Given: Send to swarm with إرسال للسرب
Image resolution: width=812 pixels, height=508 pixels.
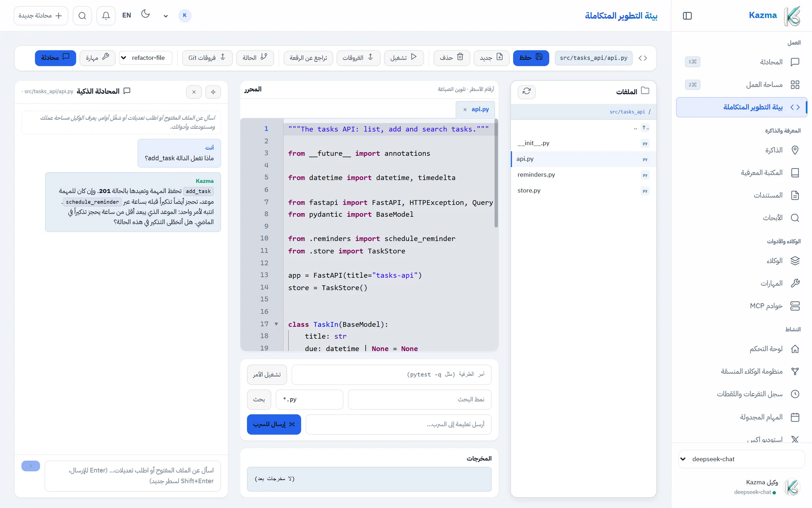Looking at the screenshot, I should coord(274,424).
